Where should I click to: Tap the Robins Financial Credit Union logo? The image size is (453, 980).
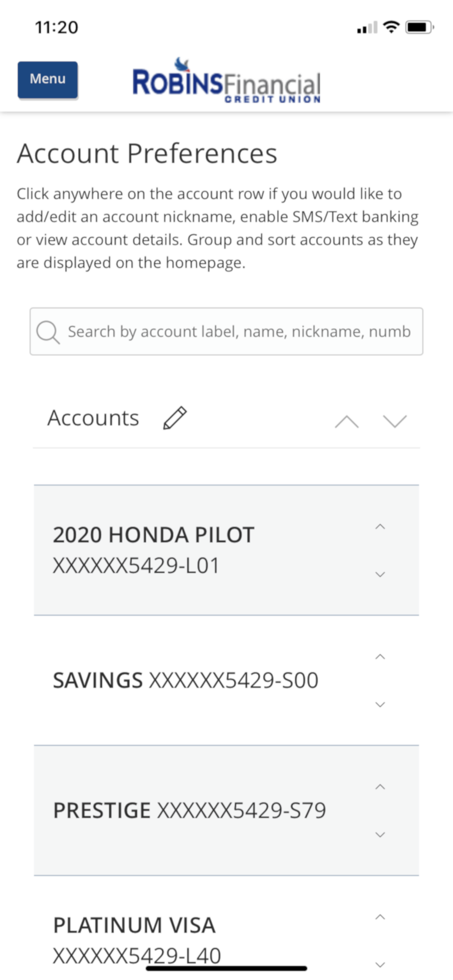(x=226, y=82)
